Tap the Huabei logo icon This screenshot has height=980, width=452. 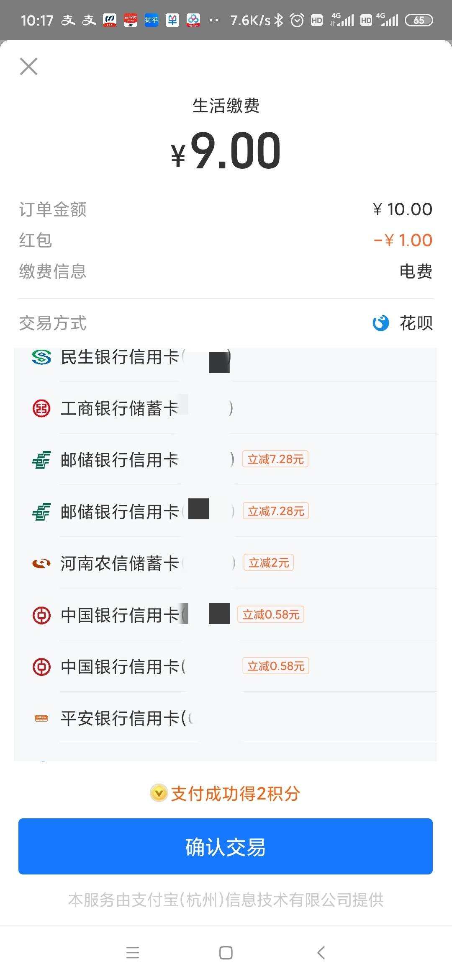380,323
